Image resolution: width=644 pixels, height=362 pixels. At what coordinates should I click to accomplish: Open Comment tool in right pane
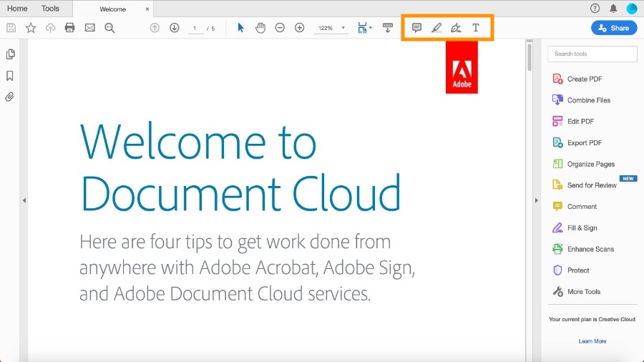tap(575, 207)
